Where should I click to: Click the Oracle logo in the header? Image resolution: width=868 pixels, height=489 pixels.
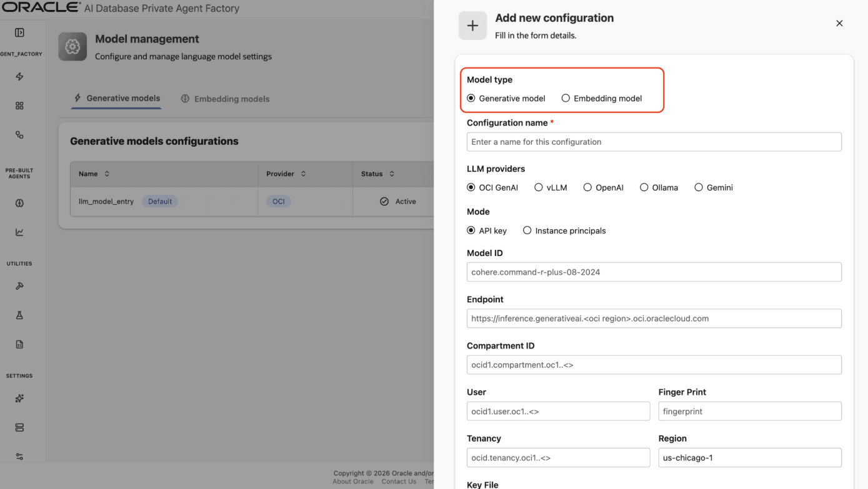41,8
